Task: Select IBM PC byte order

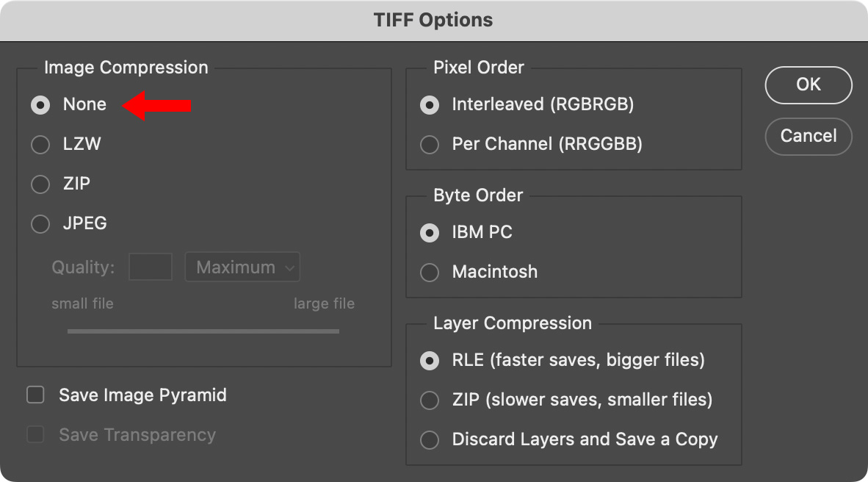Action: tap(430, 233)
